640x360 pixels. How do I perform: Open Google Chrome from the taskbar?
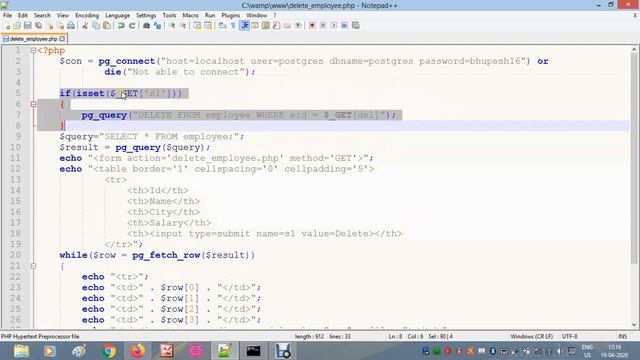tap(109, 351)
